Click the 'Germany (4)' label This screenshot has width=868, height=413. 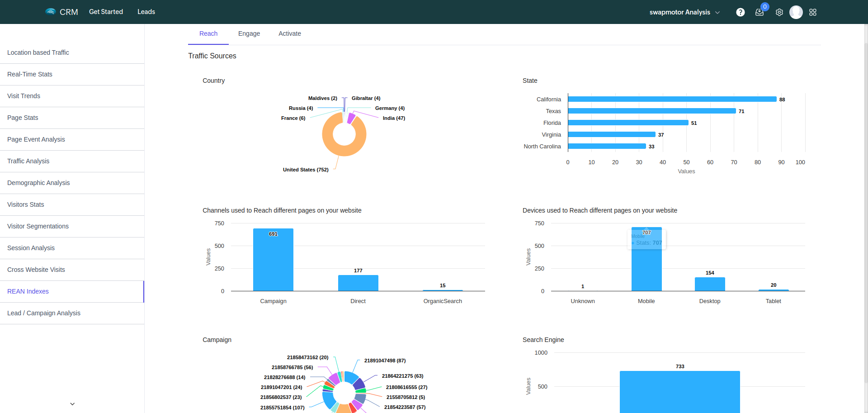click(390, 108)
